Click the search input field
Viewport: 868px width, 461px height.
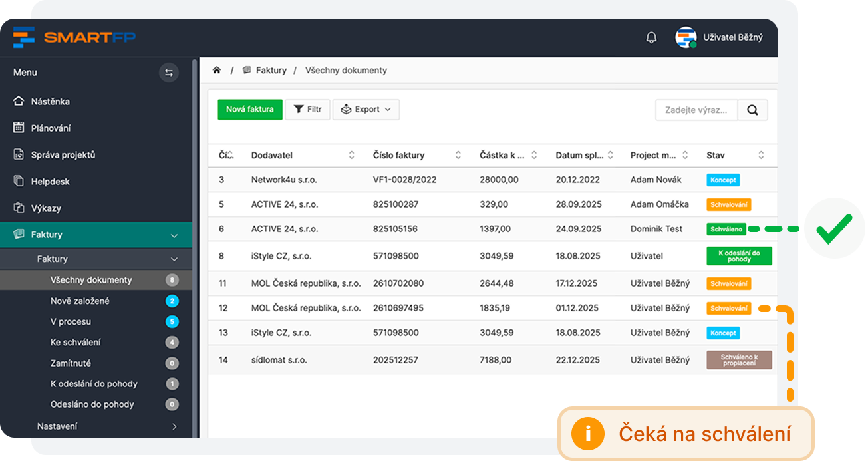(x=696, y=110)
